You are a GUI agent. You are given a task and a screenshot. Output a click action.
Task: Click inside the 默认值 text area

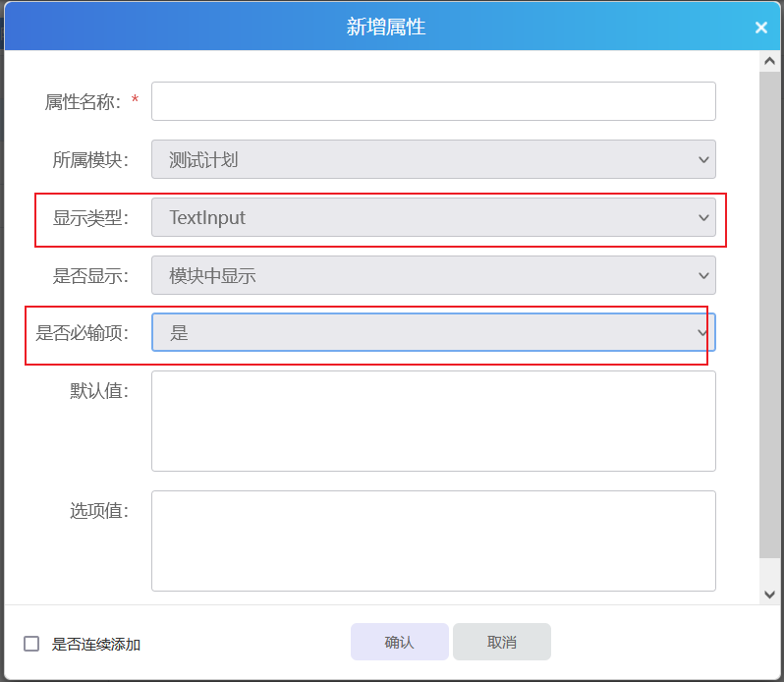click(433, 421)
